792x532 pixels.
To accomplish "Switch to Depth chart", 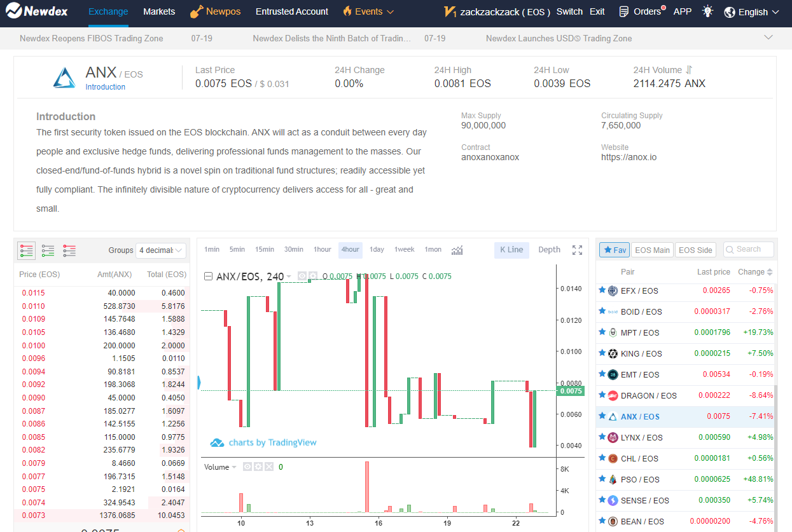I will point(550,250).
